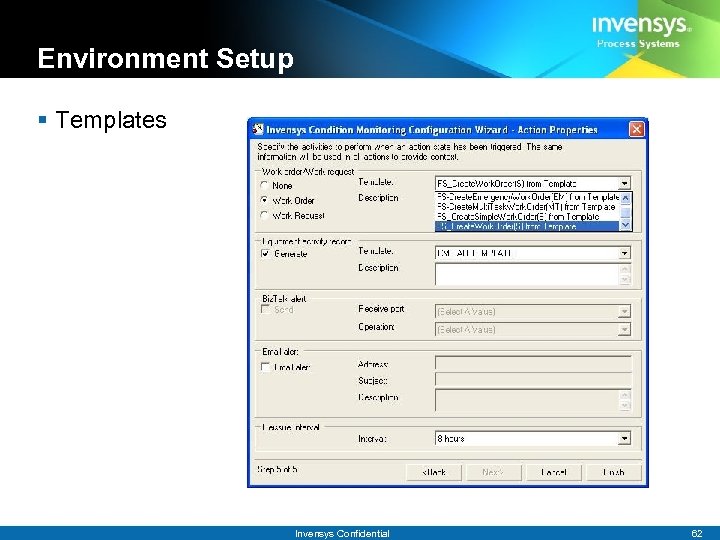Choose highlighted FS_CreateWorkOrder(S) from Template entry
This screenshot has height=540, width=720.
tap(527, 226)
